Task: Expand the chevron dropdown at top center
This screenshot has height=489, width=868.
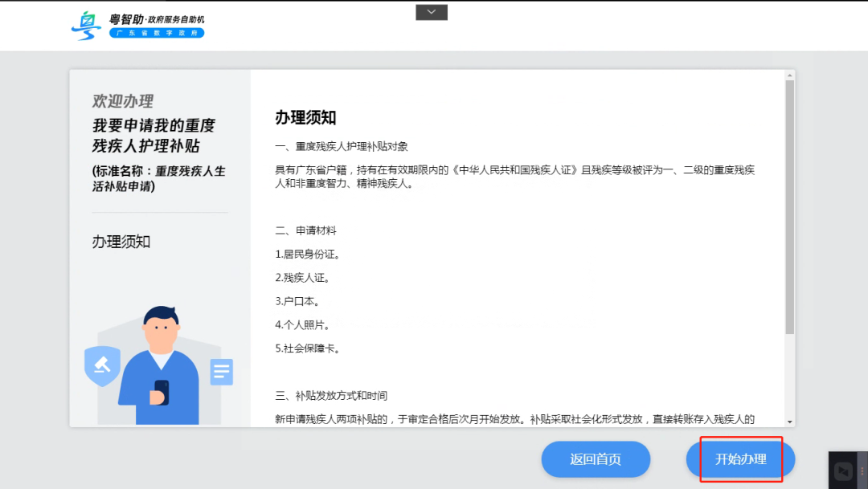Action: pyautogui.click(x=431, y=12)
